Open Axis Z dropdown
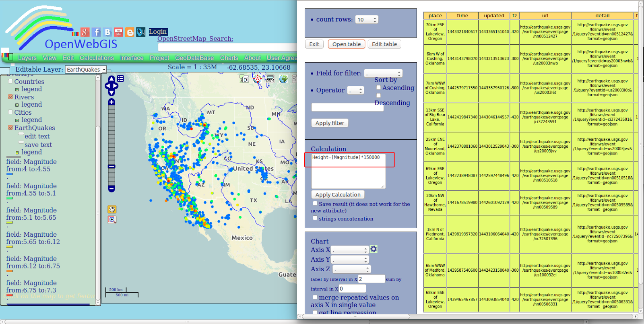 click(352, 269)
